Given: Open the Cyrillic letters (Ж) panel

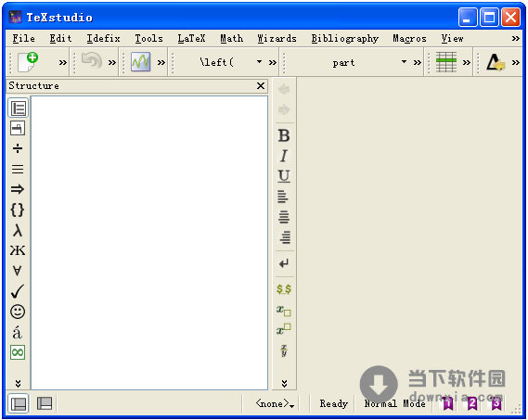Looking at the screenshot, I should point(18,250).
